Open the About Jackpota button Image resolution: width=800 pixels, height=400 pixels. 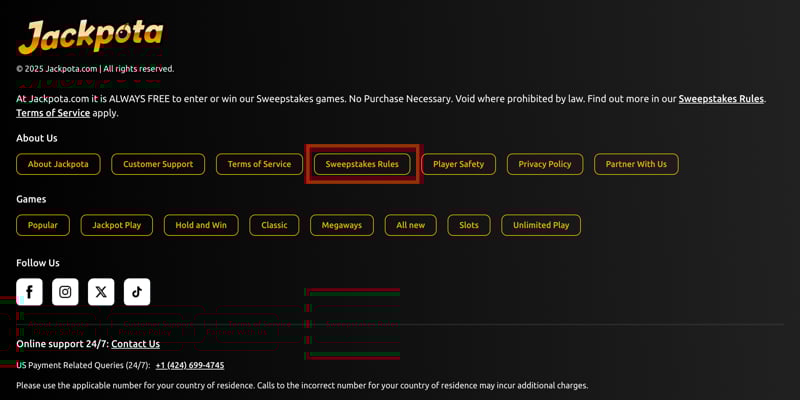(x=58, y=164)
